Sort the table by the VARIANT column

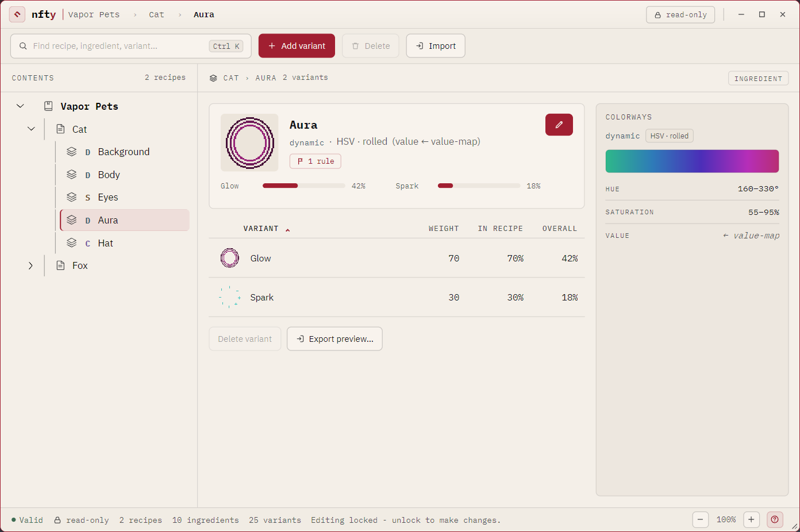coord(267,229)
